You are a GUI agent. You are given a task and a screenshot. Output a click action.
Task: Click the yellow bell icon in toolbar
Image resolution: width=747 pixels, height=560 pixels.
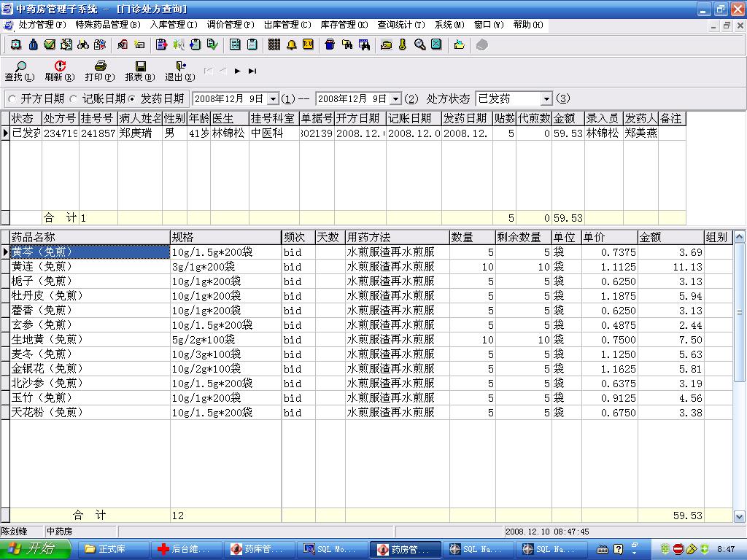tap(291, 44)
